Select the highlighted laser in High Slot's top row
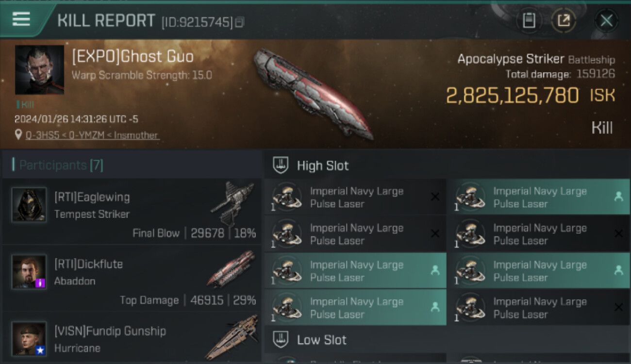The width and height of the screenshot is (631, 364). (539, 198)
